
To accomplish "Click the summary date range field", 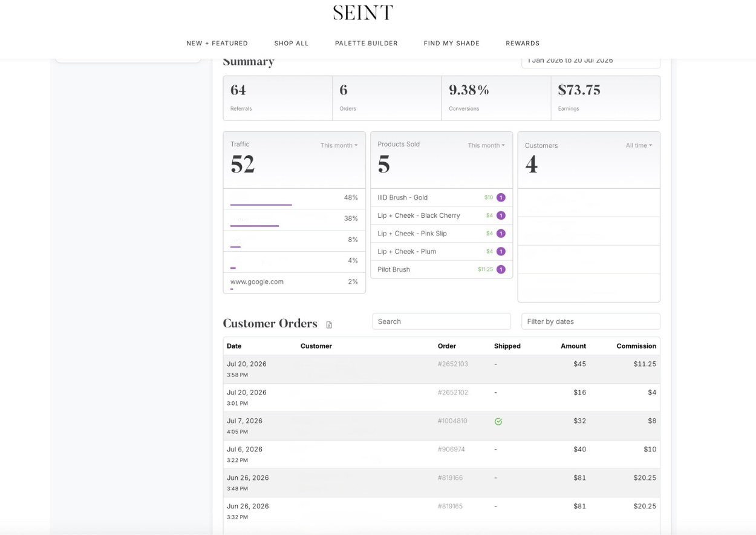I will pyautogui.click(x=591, y=61).
